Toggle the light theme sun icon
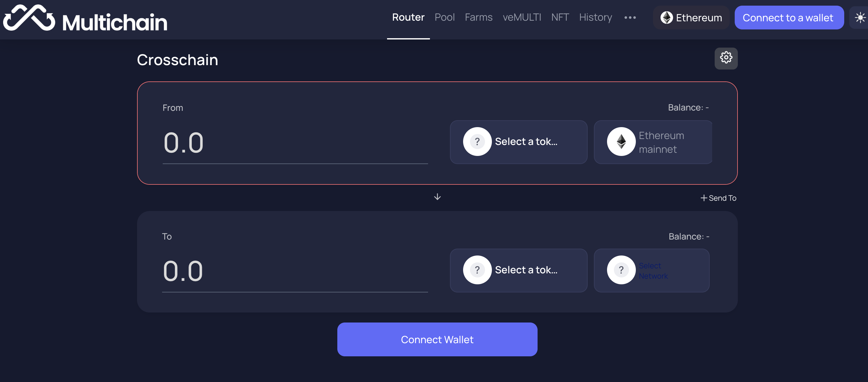Image resolution: width=868 pixels, height=382 pixels. pos(860,18)
